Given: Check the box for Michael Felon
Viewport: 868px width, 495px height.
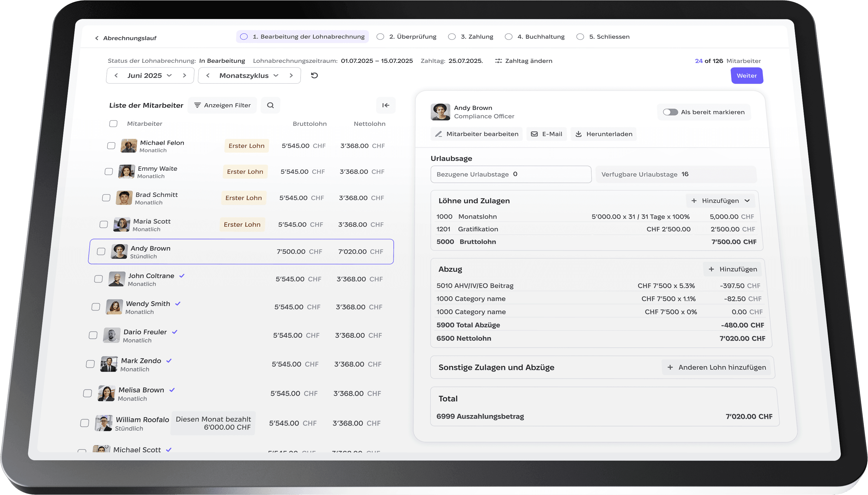Looking at the screenshot, I should tap(111, 146).
